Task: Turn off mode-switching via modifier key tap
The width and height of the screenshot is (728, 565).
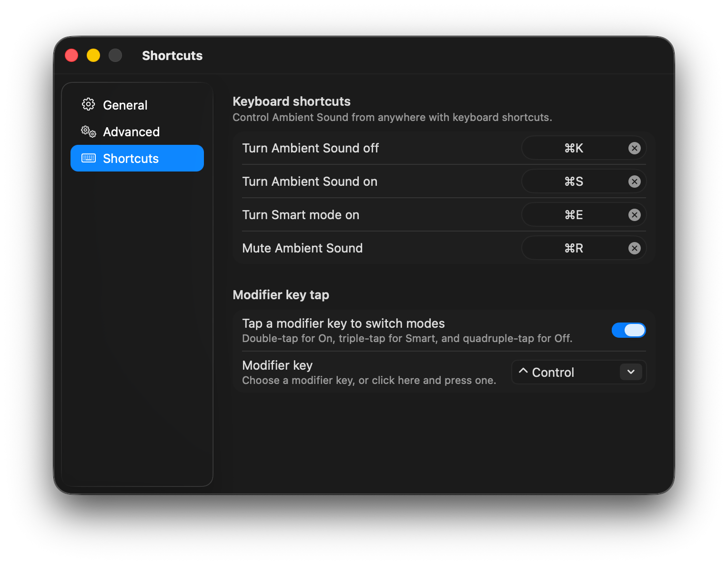Action: pyautogui.click(x=629, y=330)
